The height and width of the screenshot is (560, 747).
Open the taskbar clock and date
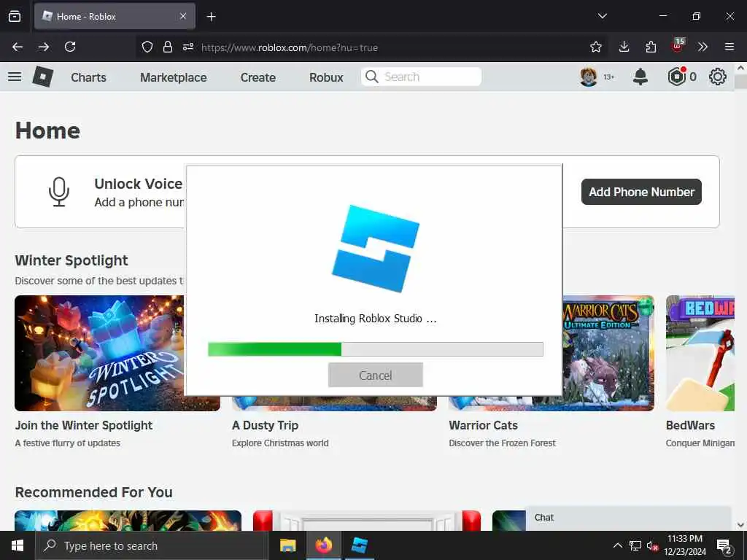pyautogui.click(x=685, y=545)
